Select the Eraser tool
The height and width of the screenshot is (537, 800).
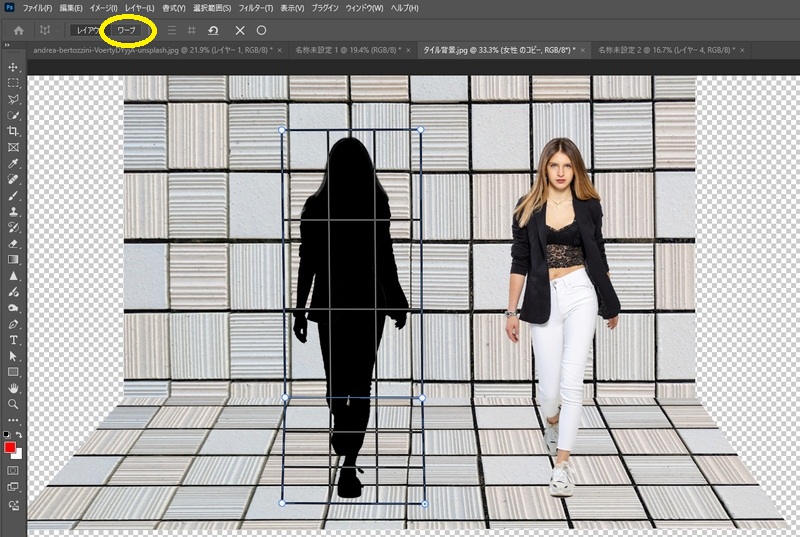tap(13, 243)
